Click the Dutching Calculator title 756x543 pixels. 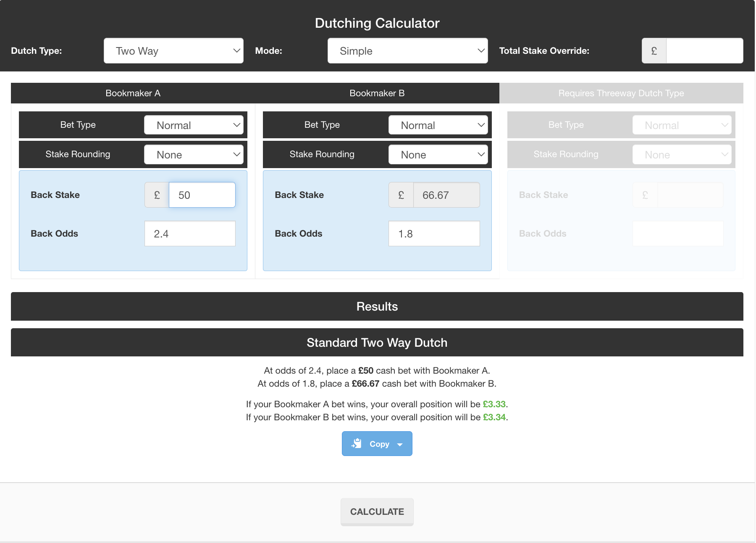(x=377, y=23)
